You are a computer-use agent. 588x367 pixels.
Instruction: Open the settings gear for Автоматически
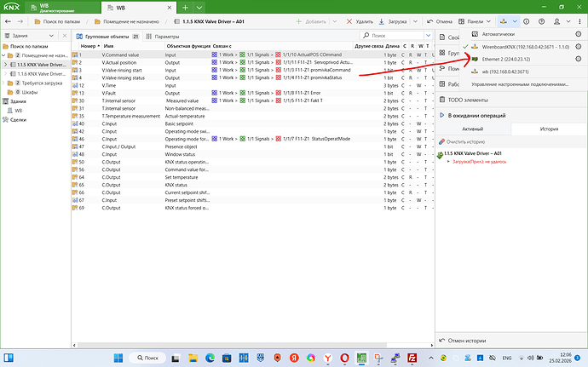[x=579, y=34]
